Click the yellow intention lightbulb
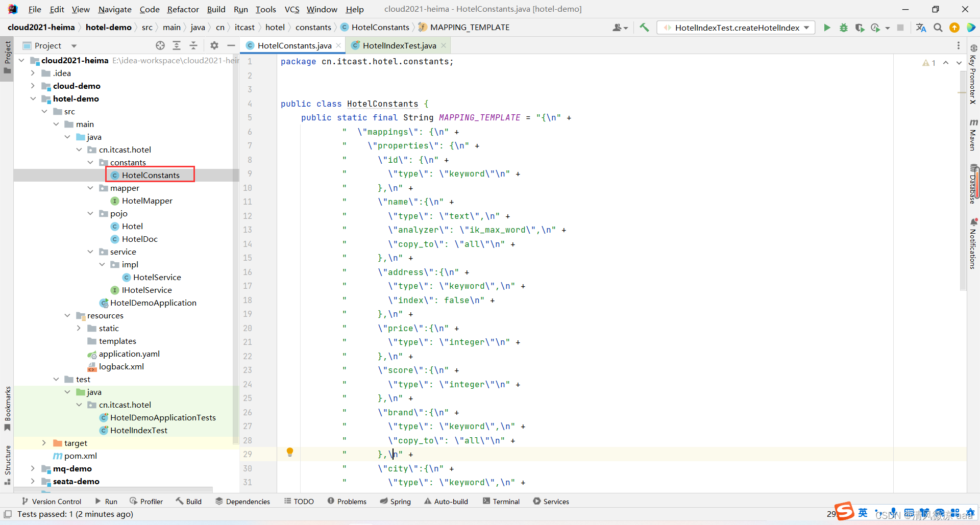 290,452
